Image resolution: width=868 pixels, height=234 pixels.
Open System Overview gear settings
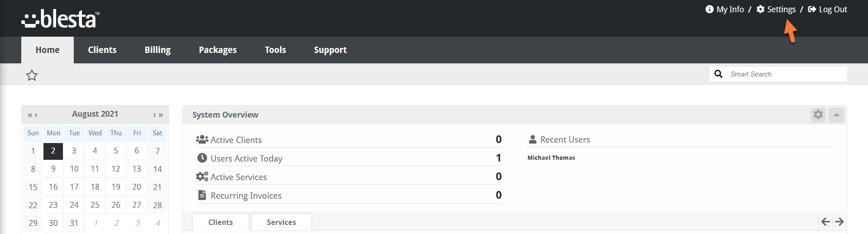tap(818, 115)
